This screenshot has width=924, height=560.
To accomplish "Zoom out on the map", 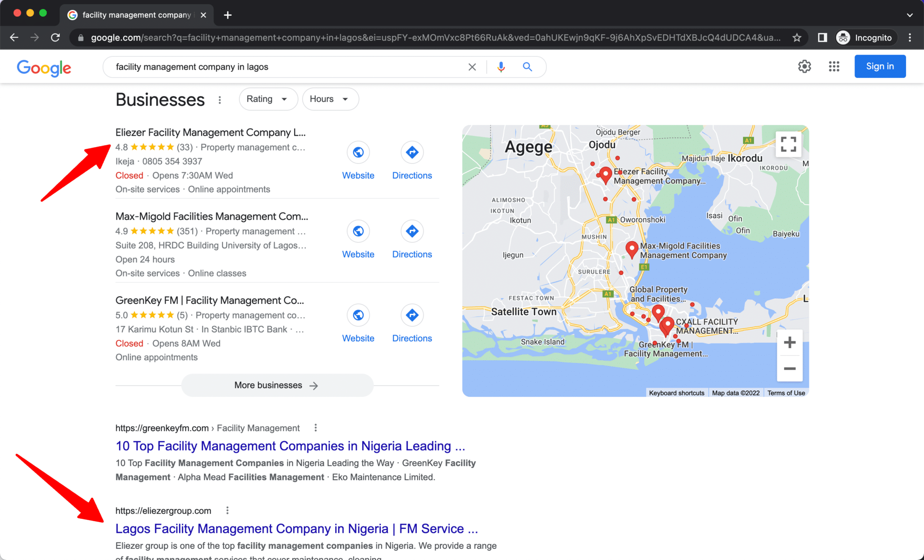I will click(x=790, y=369).
